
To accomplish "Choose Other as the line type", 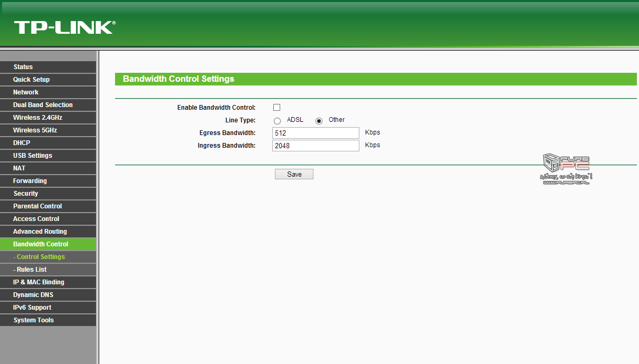I will pos(319,121).
